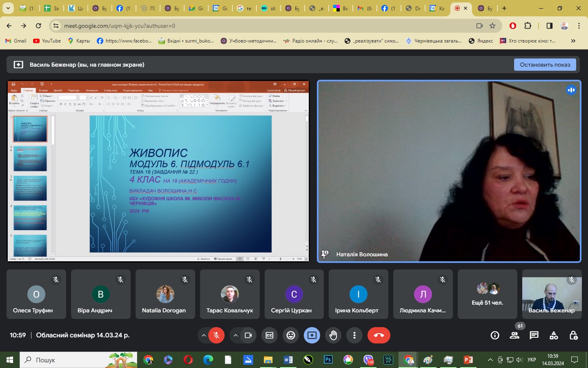Open Word from the taskbar
588x368 pixels.
click(288, 360)
